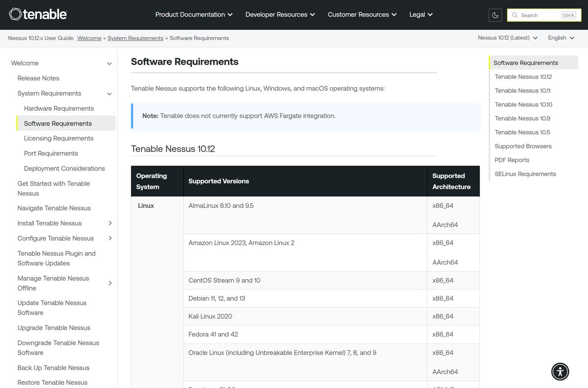Open the Customer Resources menu
The height and width of the screenshot is (388, 588).
(x=362, y=15)
